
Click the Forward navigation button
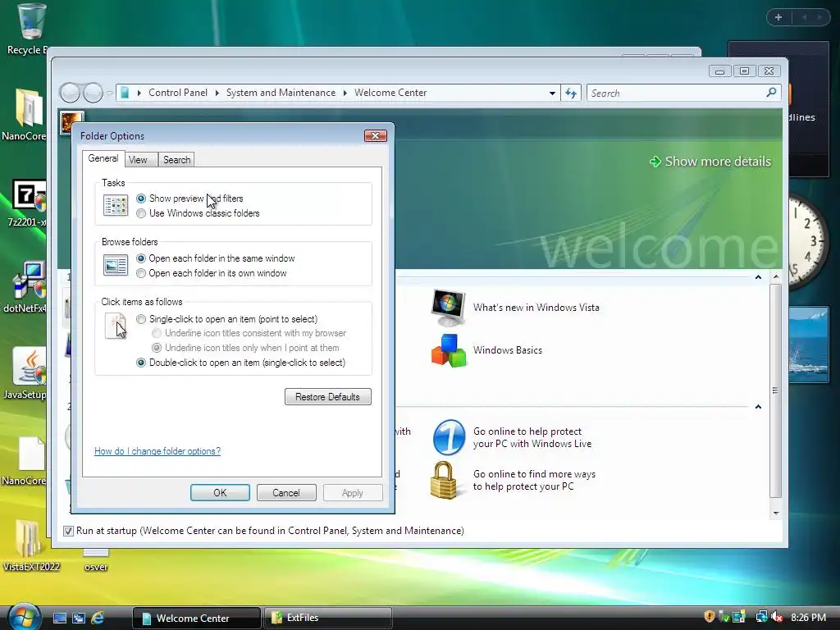[x=93, y=94]
